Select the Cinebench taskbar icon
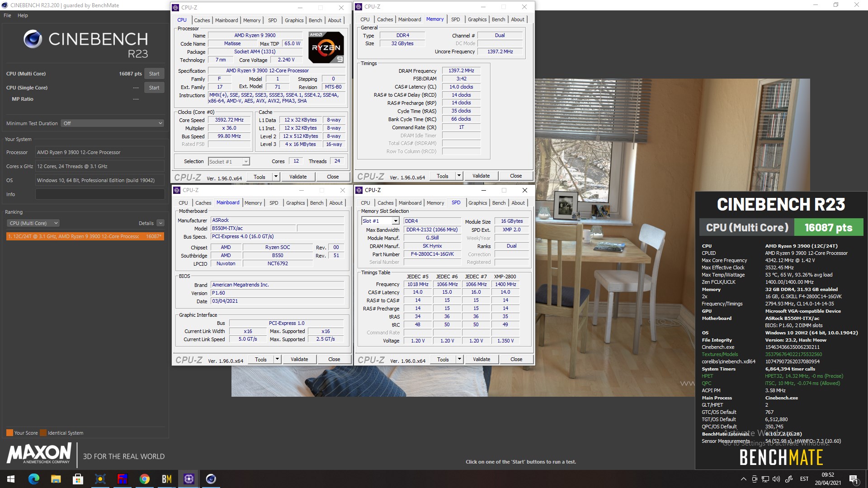 (211, 479)
